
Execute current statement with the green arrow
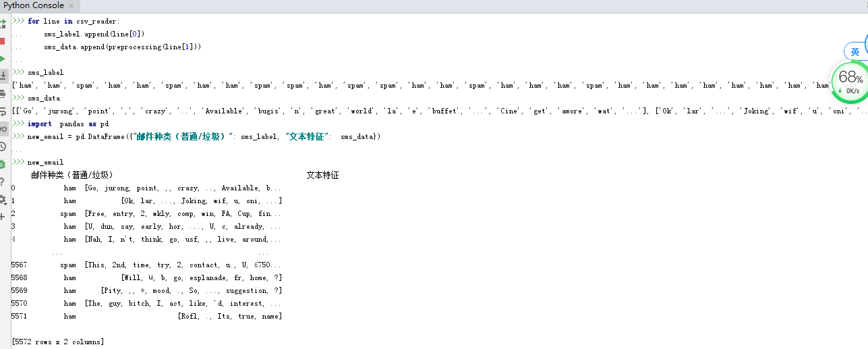3,59
